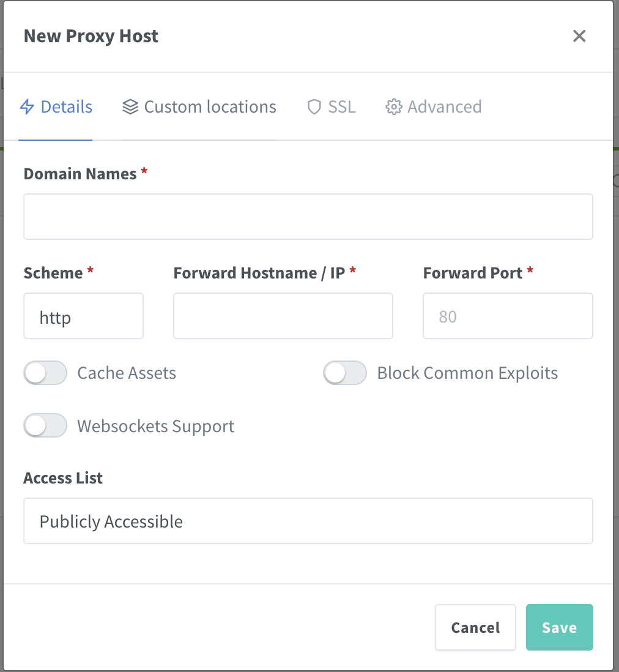
Task: Click into the Forward Port field
Action: click(x=507, y=316)
